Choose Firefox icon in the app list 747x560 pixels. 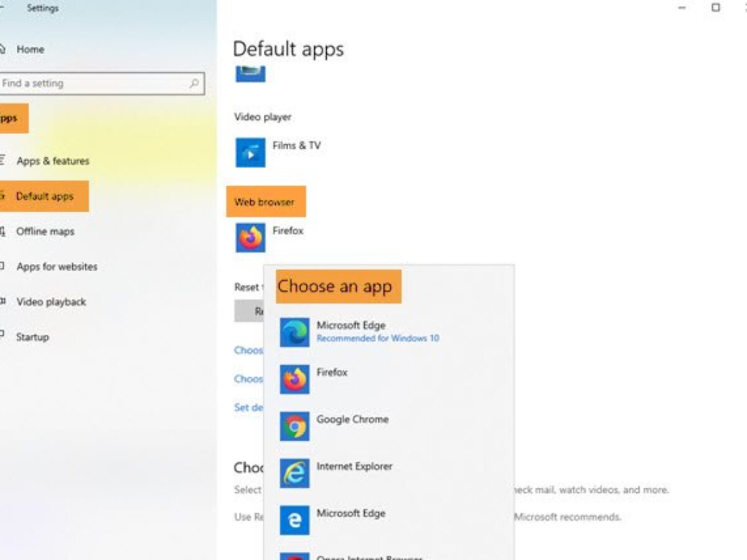click(294, 379)
